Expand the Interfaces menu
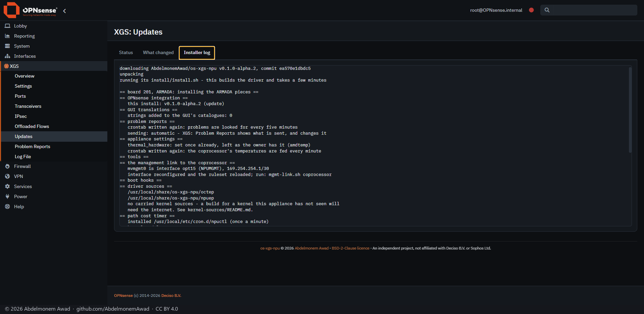Viewport: 644px width, 314px height. [x=54, y=56]
